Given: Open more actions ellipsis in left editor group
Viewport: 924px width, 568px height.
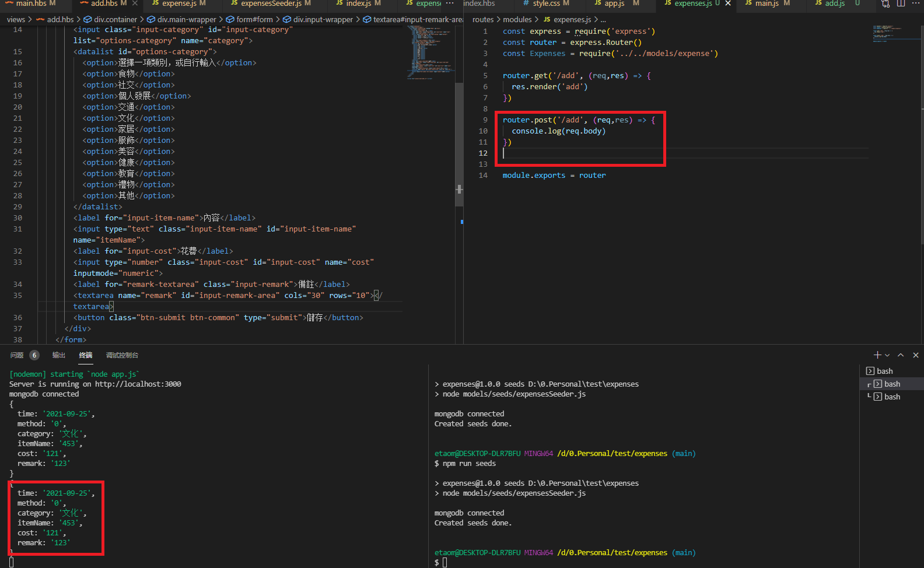Looking at the screenshot, I should point(450,3).
